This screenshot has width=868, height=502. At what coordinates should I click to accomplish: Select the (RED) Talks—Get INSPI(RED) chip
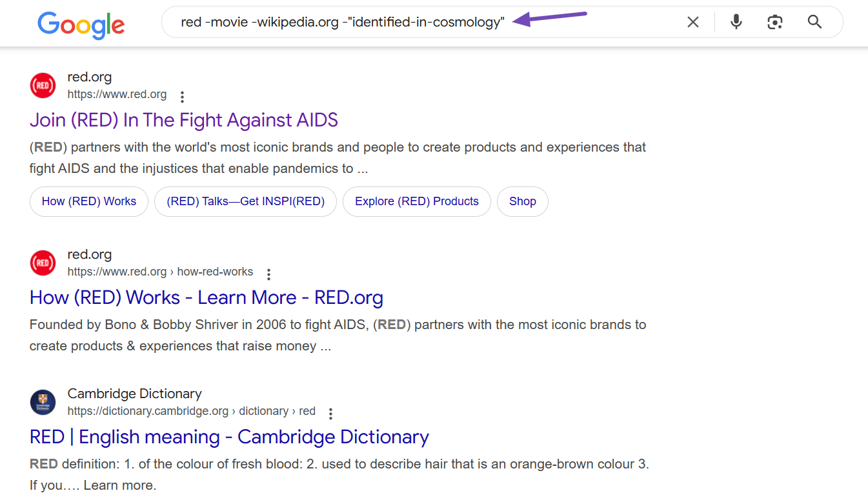245,201
